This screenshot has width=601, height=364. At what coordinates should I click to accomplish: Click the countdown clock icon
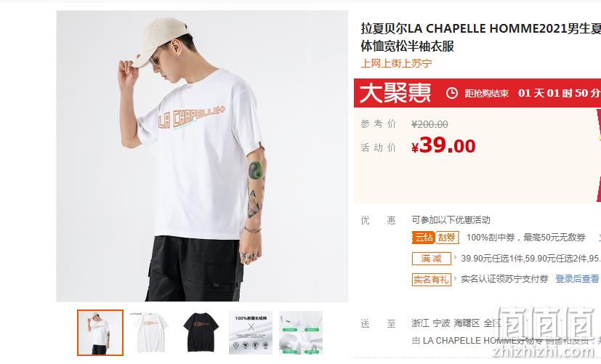pyautogui.click(x=451, y=93)
